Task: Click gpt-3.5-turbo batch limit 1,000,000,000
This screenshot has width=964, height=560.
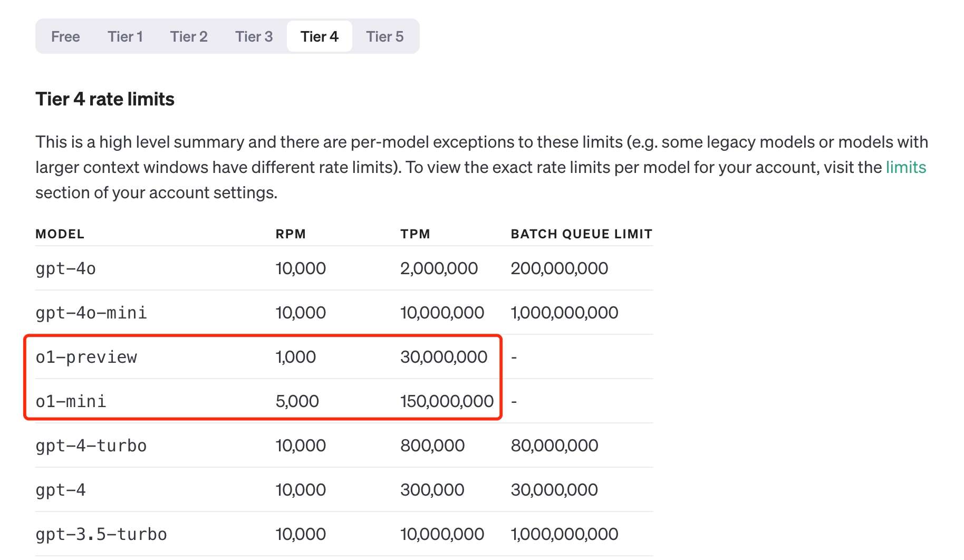Action: tap(564, 534)
